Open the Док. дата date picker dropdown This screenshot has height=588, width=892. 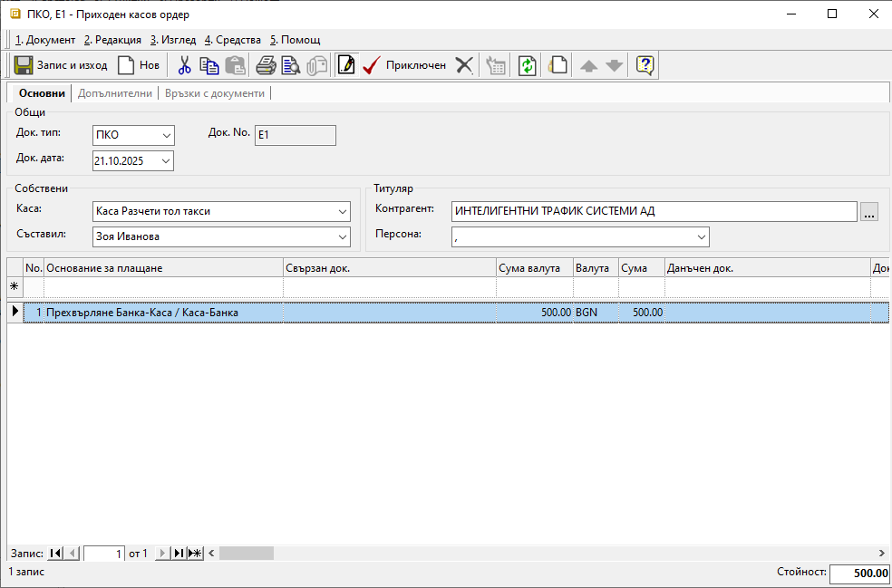pyautogui.click(x=166, y=161)
